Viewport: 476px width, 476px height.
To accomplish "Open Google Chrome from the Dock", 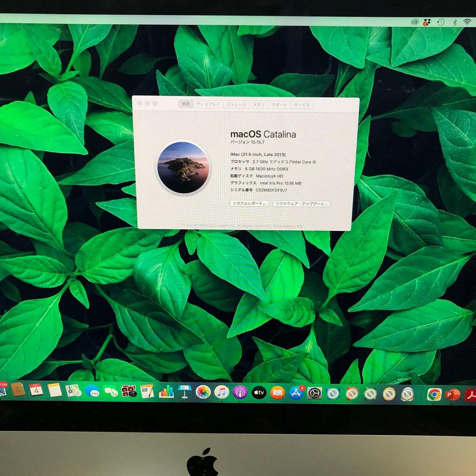I will point(433,392).
